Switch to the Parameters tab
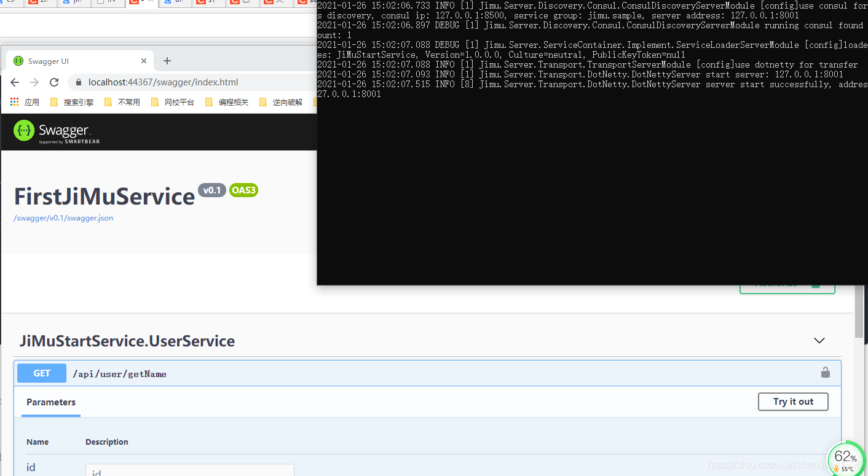This screenshot has width=868, height=476. click(x=51, y=402)
